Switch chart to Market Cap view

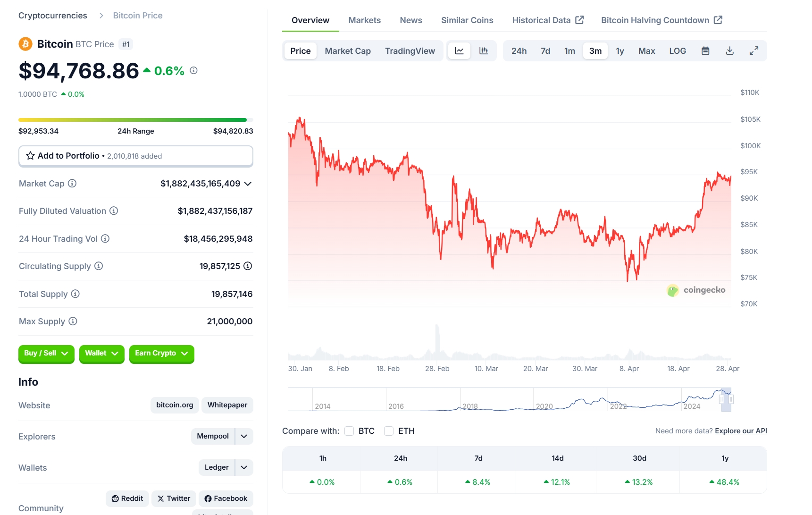point(348,51)
